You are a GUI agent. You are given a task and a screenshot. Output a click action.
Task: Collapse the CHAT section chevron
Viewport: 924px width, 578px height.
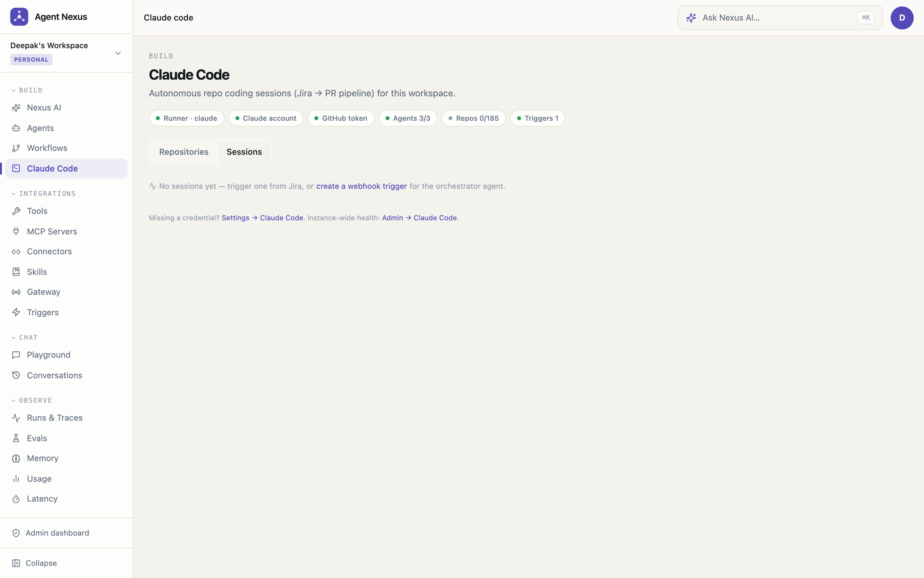tap(13, 337)
